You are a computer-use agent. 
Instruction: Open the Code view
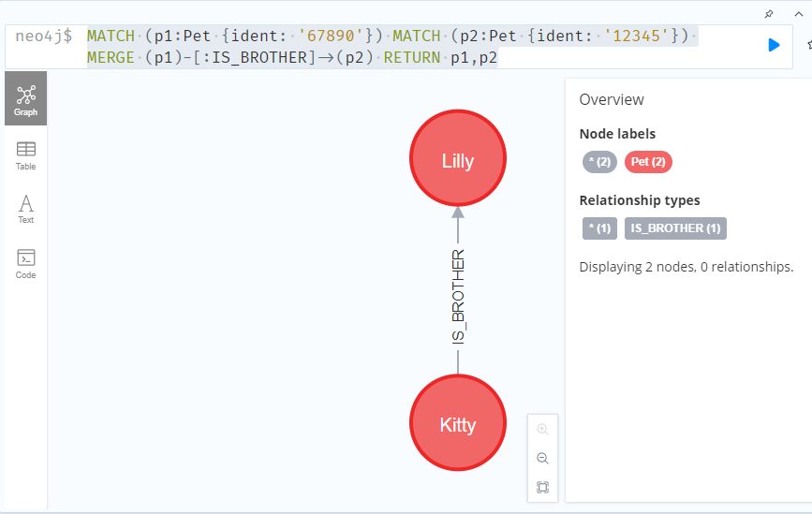click(x=26, y=264)
